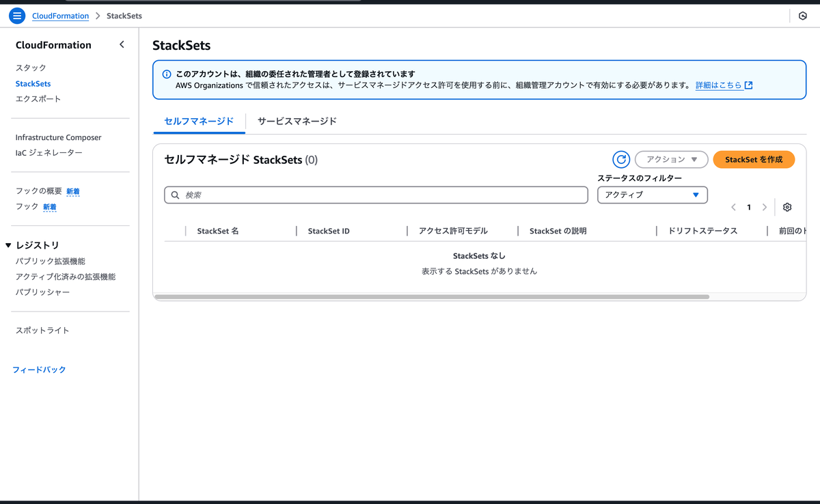Viewport: 820px width, 504px height.
Task: Click the next page arrow in pagination
Action: click(x=765, y=208)
